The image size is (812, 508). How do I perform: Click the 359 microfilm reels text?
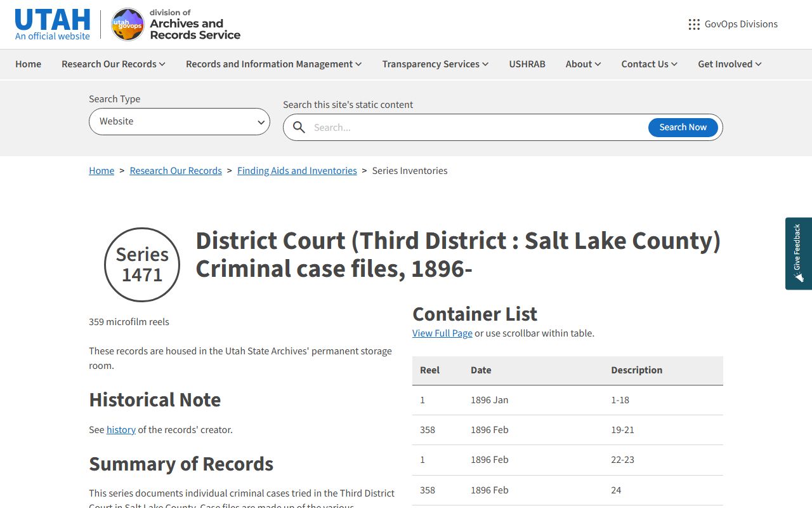click(x=129, y=322)
